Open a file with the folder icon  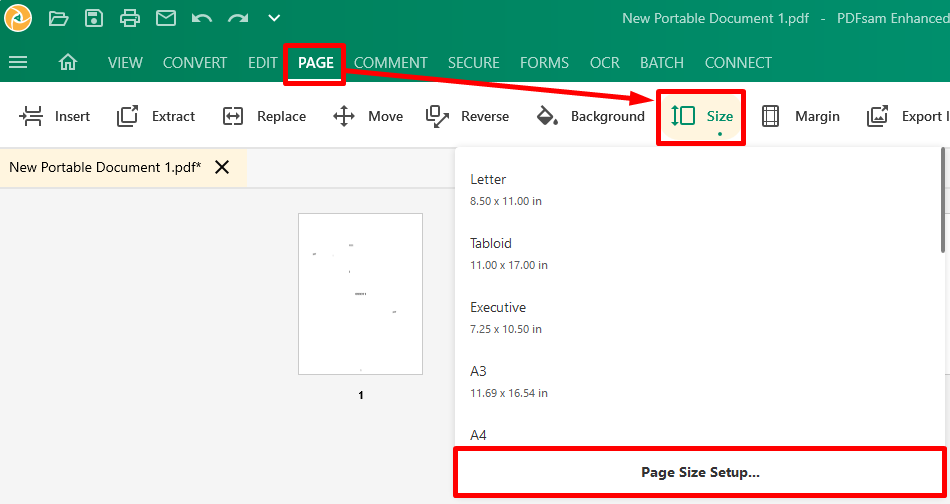click(x=58, y=18)
